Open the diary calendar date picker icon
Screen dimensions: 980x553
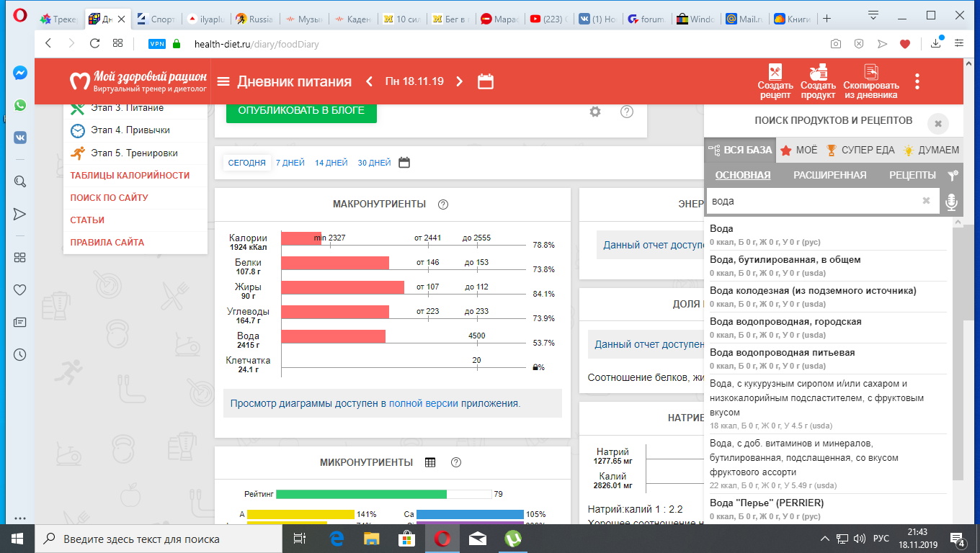point(486,81)
